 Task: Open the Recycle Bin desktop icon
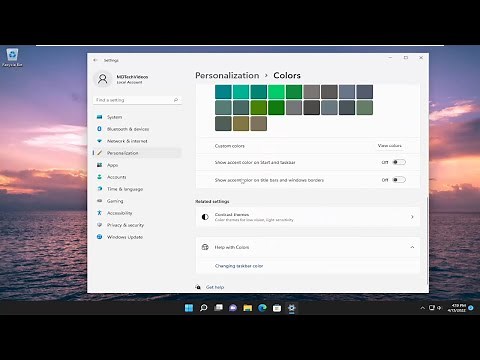(12, 57)
